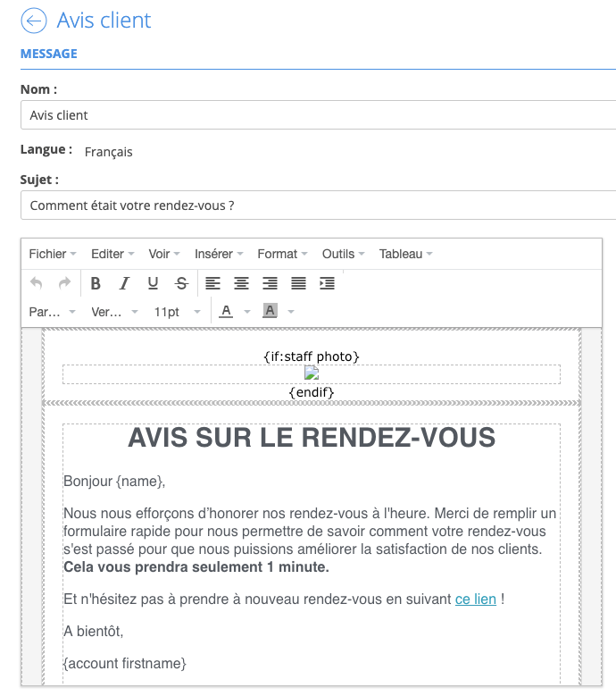Image resolution: width=616 pixels, height=696 pixels.
Task: Open the Outils menu
Action: [x=343, y=254]
